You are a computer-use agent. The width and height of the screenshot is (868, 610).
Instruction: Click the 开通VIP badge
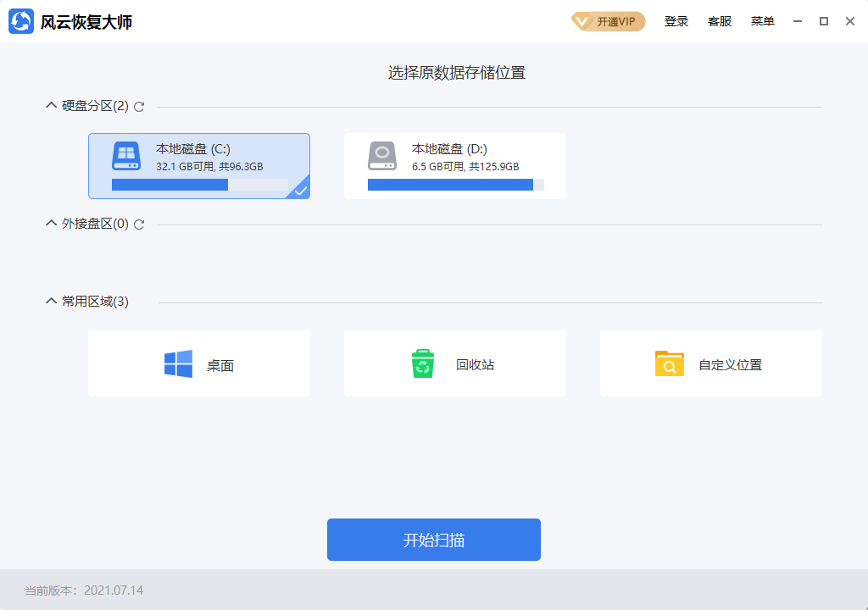point(607,21)
